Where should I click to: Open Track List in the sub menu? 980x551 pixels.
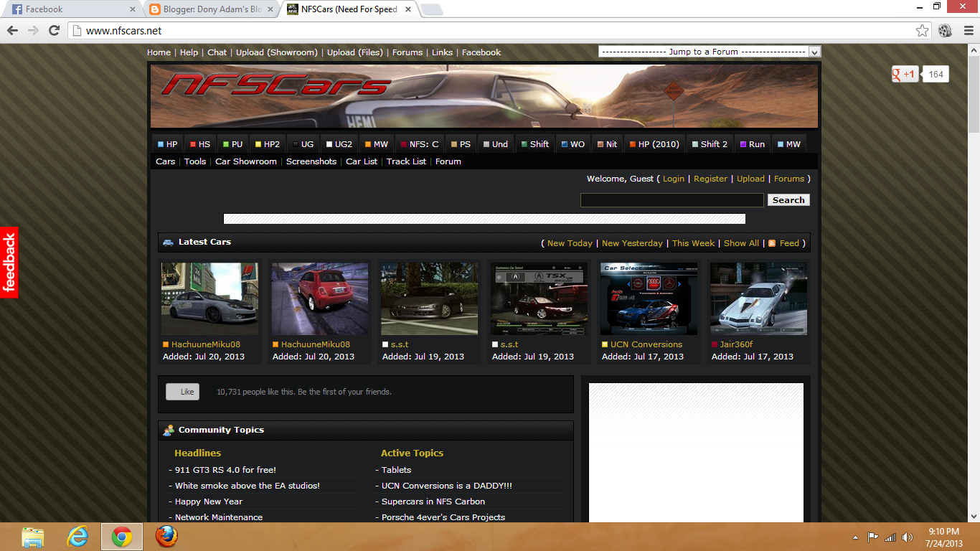(x=406, y=161)
